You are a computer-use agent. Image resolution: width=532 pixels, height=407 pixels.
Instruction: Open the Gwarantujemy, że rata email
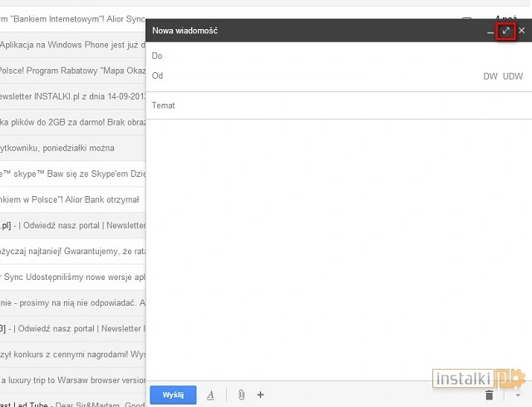click(x=72, y=252)
